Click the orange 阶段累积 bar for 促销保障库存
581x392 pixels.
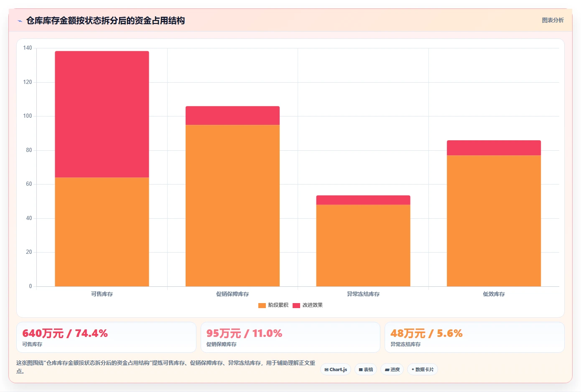coord(232,205)
